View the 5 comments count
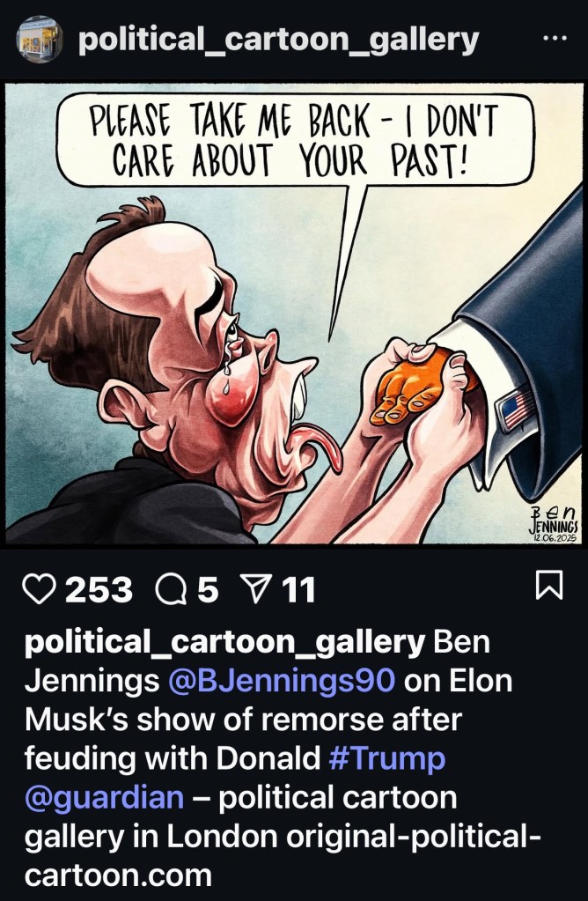Viewport: 588px width, 901px height. [x=208, y=589]
